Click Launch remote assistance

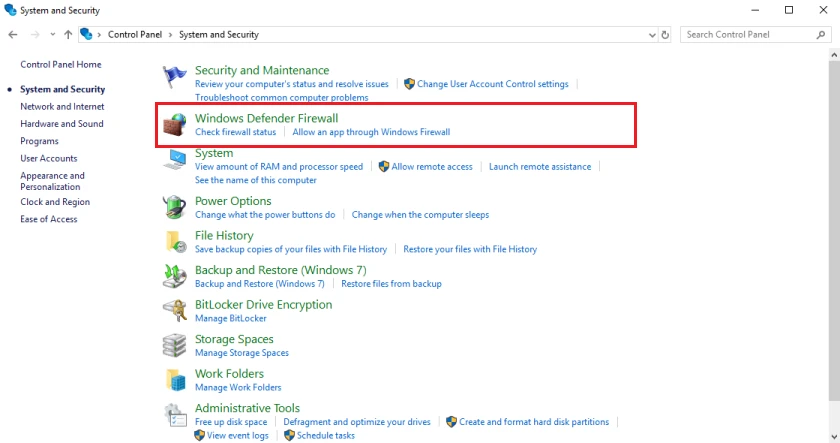coord(540,167)
